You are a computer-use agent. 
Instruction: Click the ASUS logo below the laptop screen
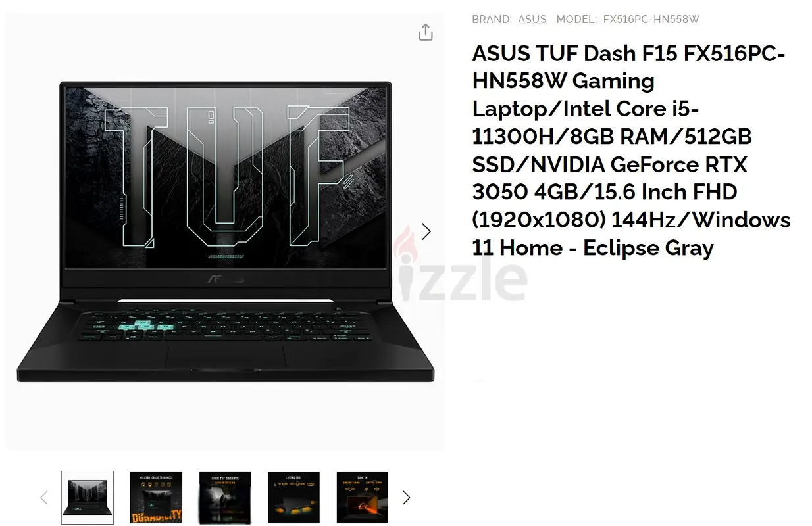coord(226,278)
